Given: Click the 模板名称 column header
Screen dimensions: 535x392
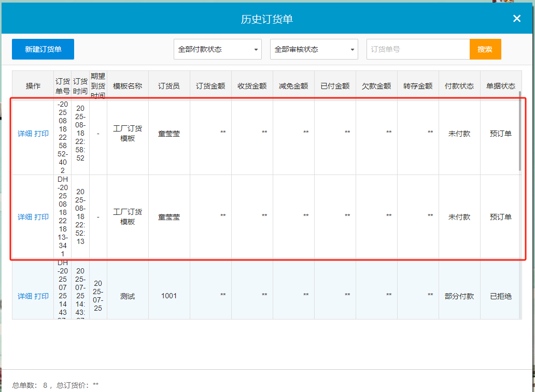Looking at the screenshot, I should [128, 86].
